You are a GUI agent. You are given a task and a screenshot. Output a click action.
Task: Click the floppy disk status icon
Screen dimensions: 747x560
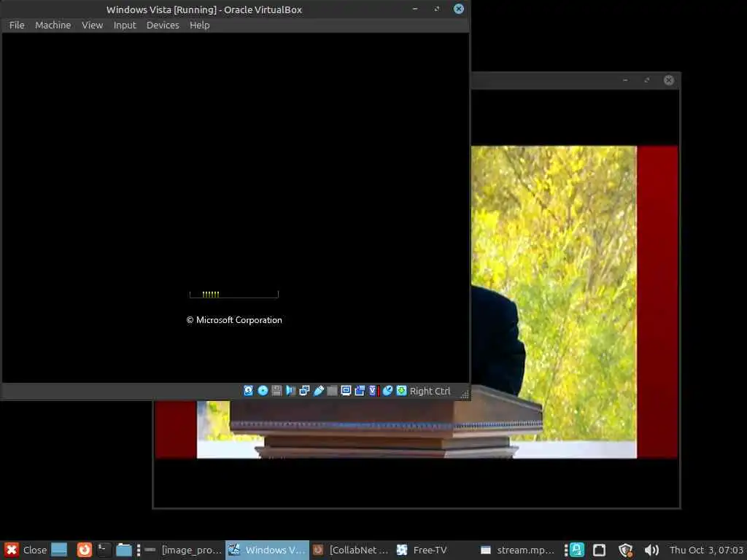(276, 391)
